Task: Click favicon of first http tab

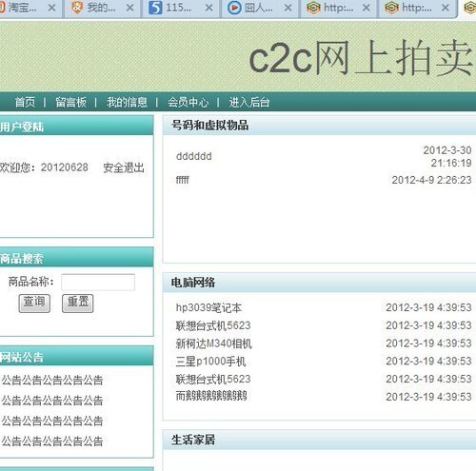Action: 313,8
